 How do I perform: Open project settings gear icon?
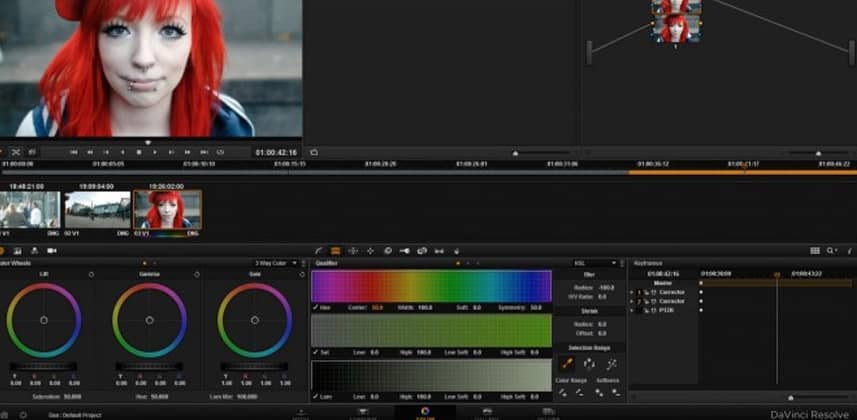click(x=22, y=415)
